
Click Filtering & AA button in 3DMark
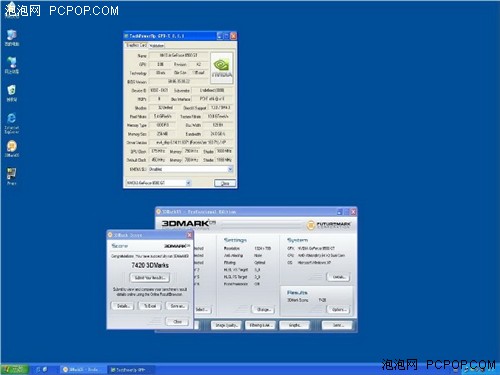coord(260,325)
